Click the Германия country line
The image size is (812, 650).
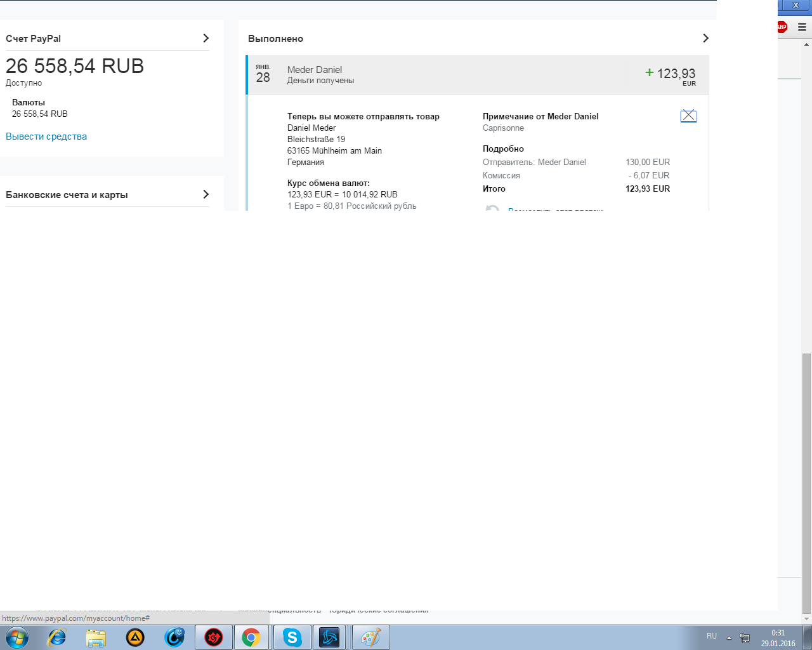click(306, 162)
